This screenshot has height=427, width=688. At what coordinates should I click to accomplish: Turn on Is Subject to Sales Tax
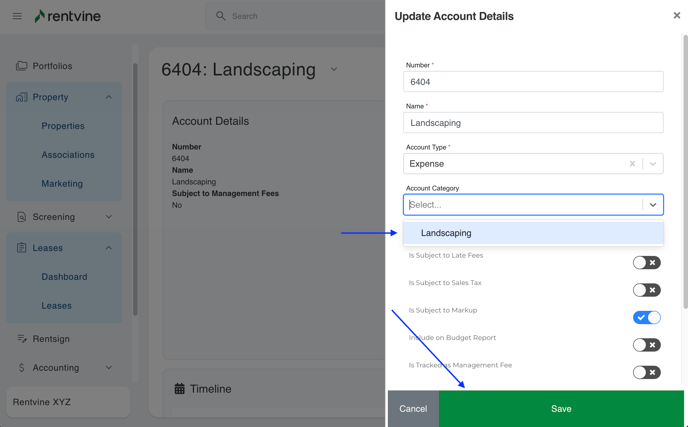pos(646,290)
